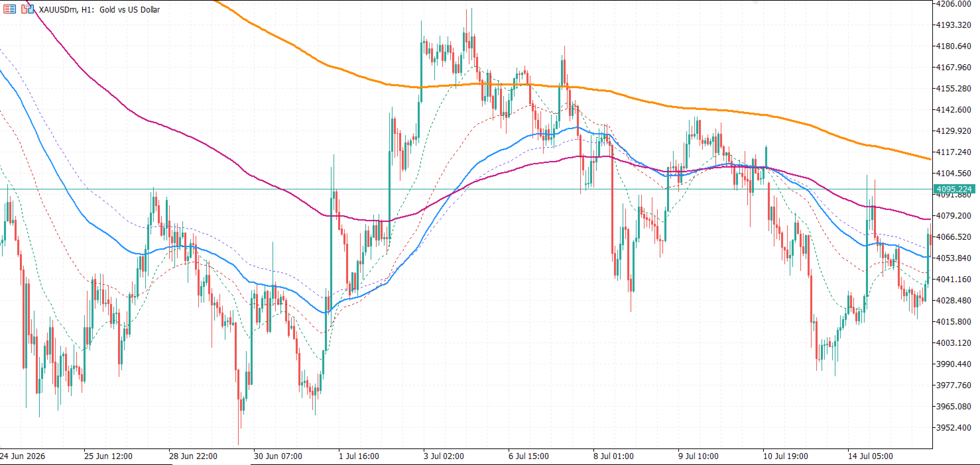Click the 4003.120 price scale label
This screenshot has height=465, width=980.
click(953, 343)
